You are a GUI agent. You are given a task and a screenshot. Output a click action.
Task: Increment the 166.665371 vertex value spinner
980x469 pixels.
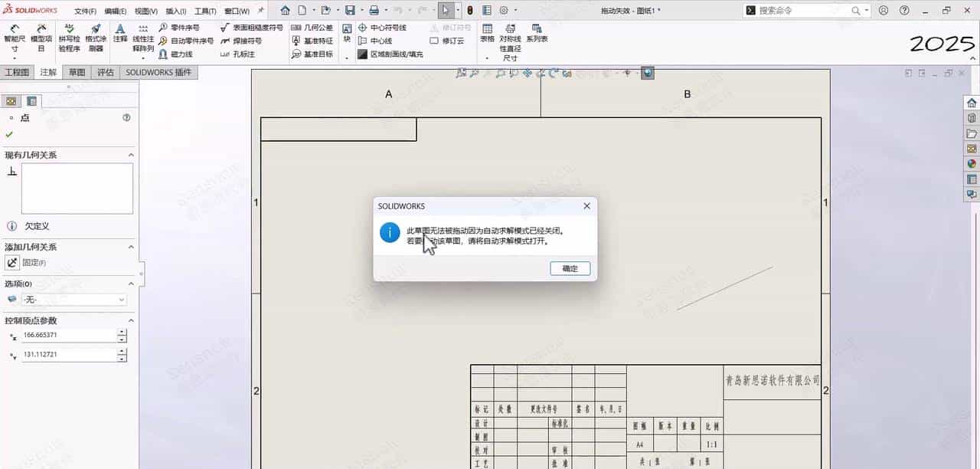(x=120, y=331)
